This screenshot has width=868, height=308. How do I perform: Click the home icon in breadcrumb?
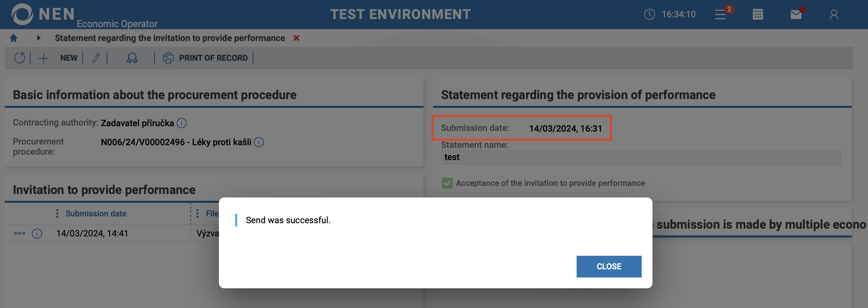click(14, 38)
